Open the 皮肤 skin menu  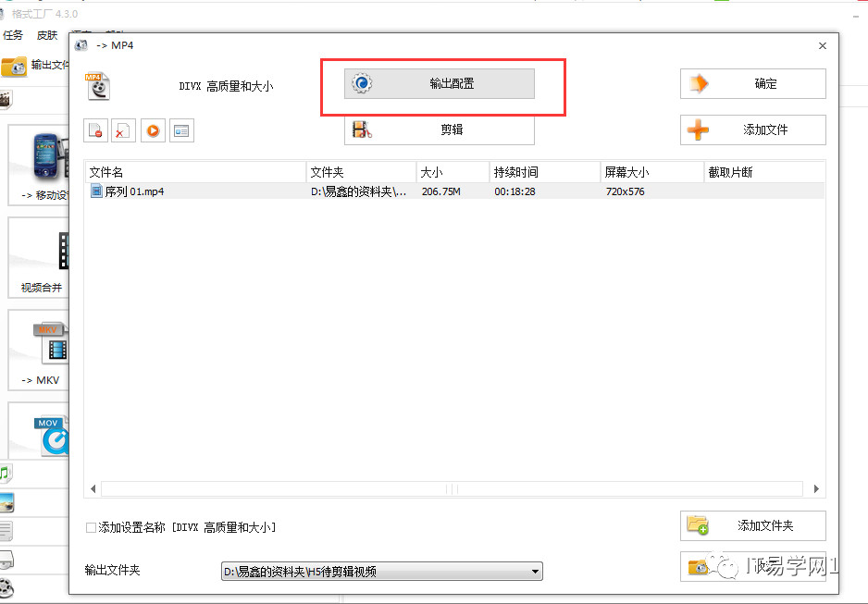46,35
